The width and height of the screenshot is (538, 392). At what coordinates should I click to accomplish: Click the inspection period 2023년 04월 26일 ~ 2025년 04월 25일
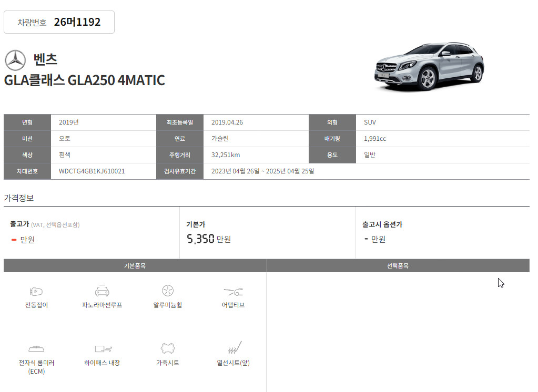262,171
